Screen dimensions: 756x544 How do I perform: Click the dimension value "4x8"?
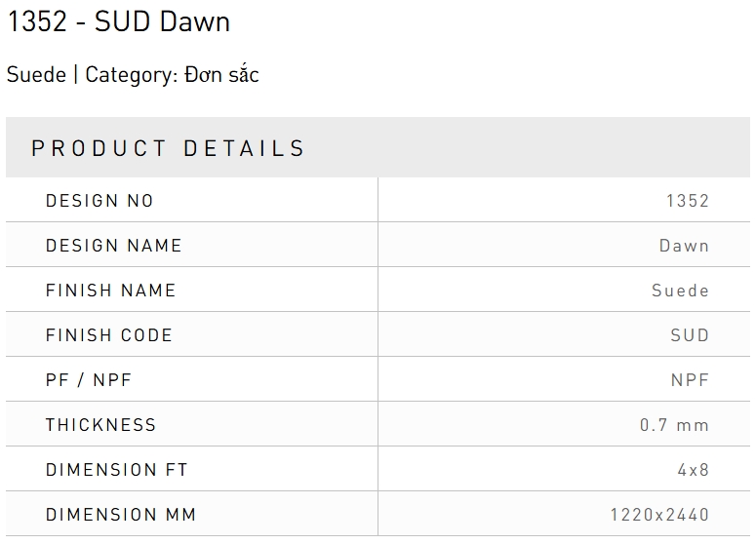tap(694, 470)
